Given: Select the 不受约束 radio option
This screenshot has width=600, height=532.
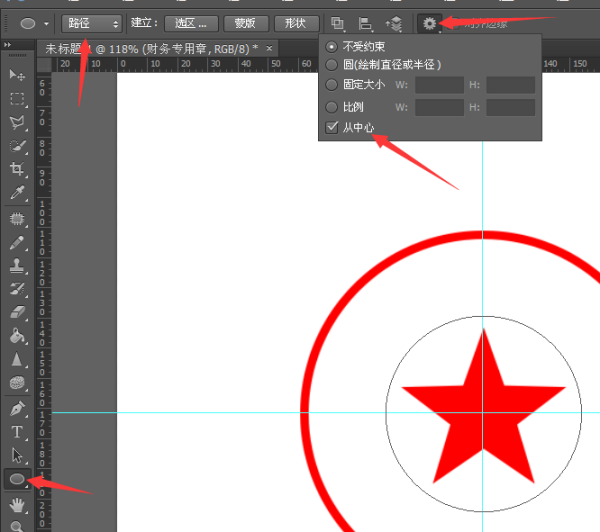Looking at the screenshot, I should 331,47.
